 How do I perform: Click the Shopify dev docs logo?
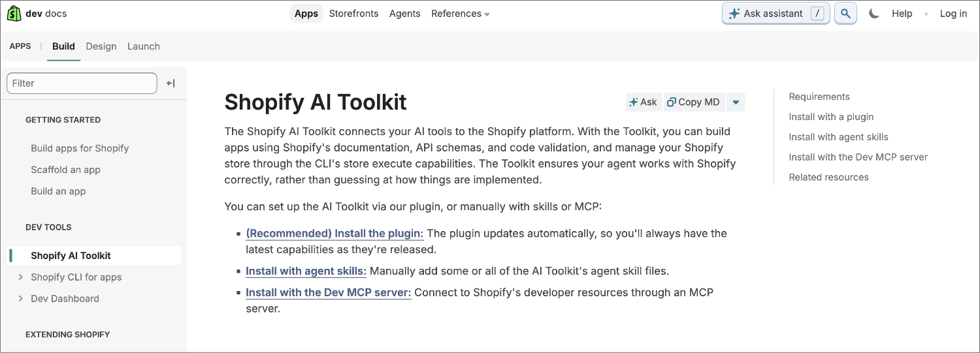(x=37, y=14)
